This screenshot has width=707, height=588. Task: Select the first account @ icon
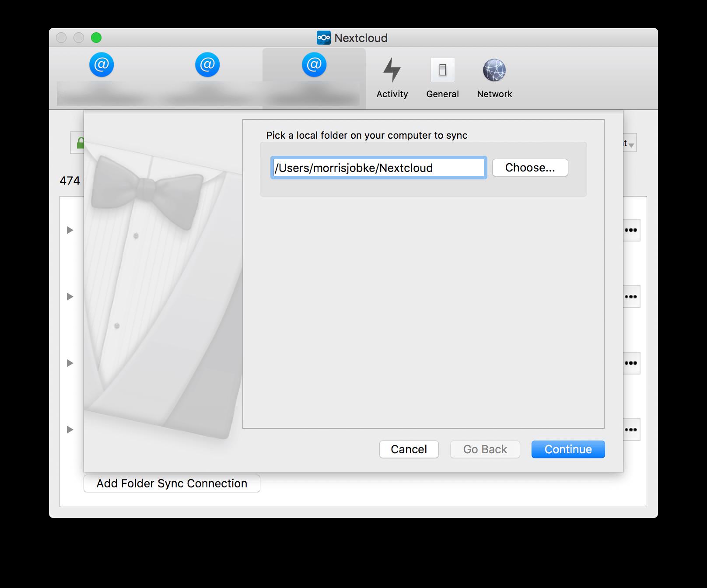101,65
